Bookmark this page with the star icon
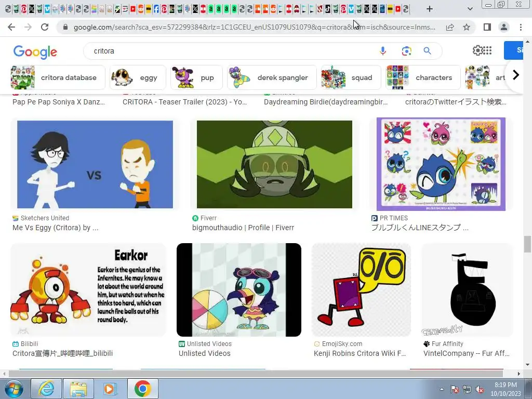 point(467,27)
